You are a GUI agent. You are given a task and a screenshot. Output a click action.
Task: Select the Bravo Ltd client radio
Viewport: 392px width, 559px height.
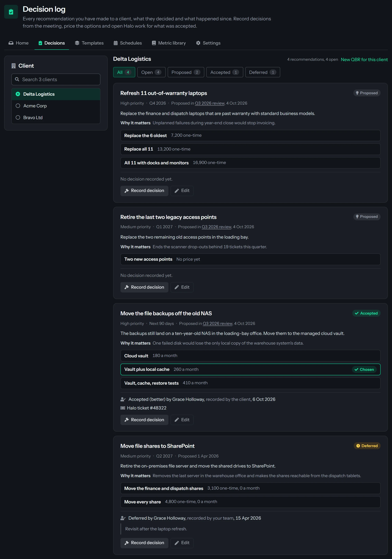pyautogui.click(x=18, y=117)
